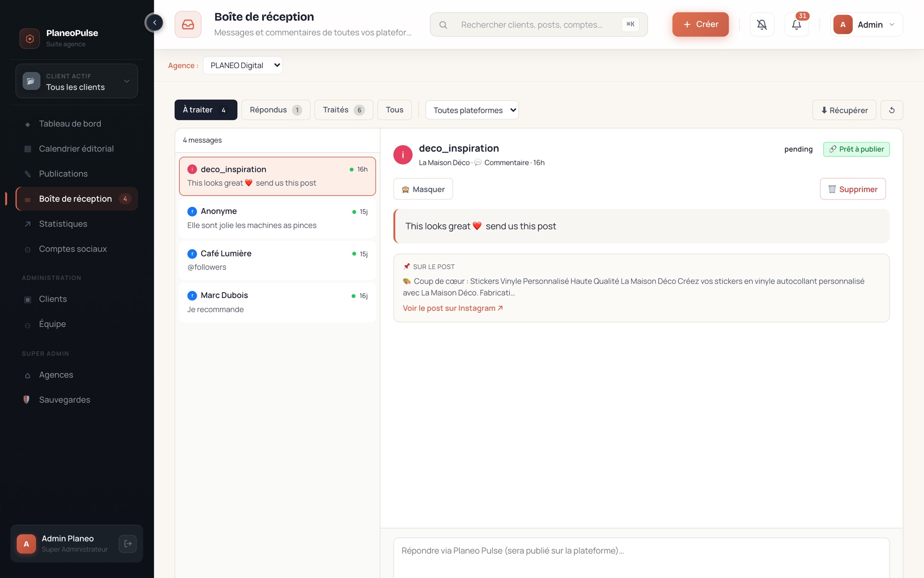Open Clients under Administration
Viewport: 924px width, 578px height.
(76, 299)
